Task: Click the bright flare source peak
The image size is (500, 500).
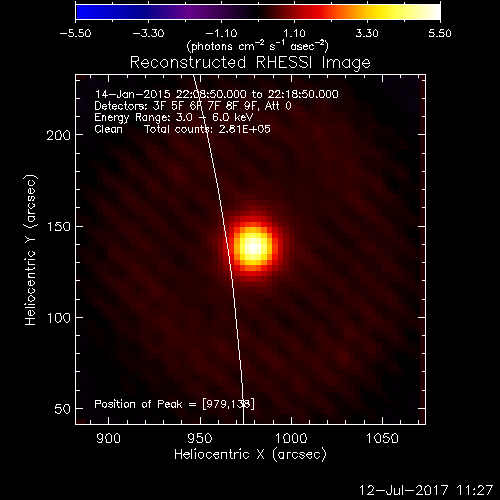Action: [x=253, y=247]
